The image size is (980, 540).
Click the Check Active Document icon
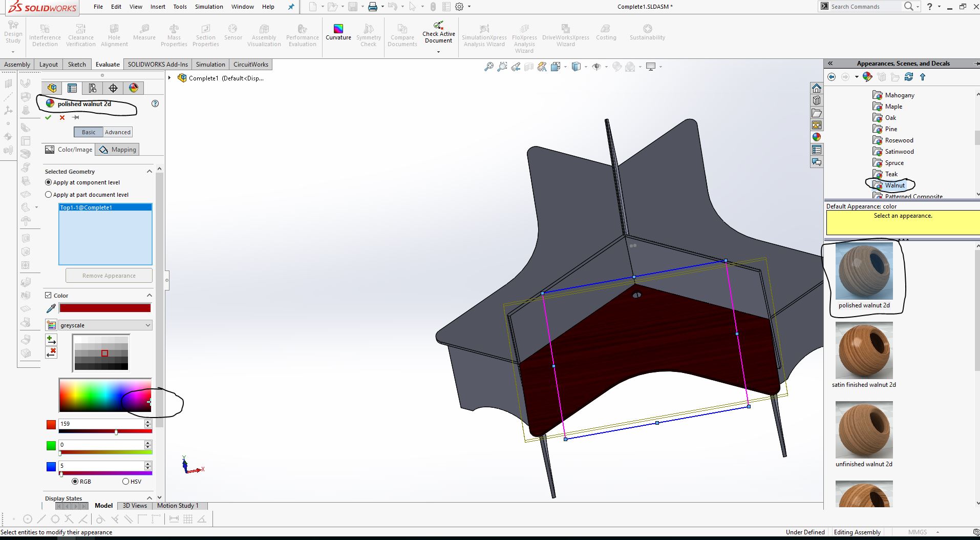[438, 26]
